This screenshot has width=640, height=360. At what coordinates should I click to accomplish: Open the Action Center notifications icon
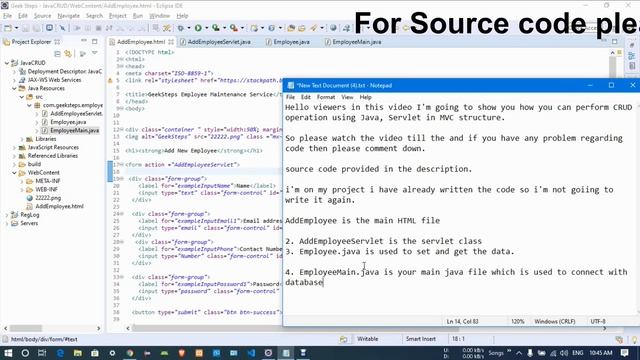pos(624,353)
